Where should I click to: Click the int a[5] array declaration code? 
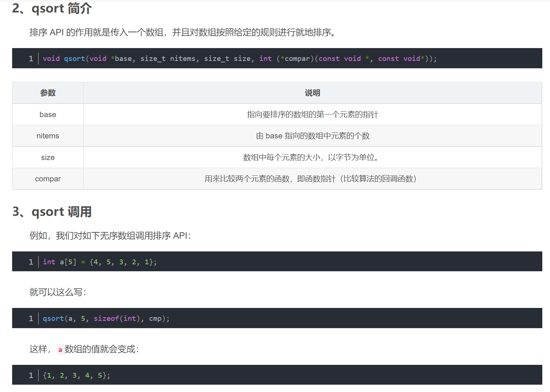click(100, 262)
